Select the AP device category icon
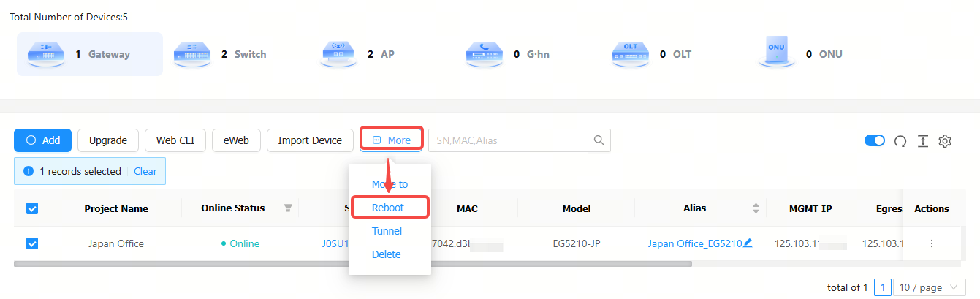 pos(338,54)
